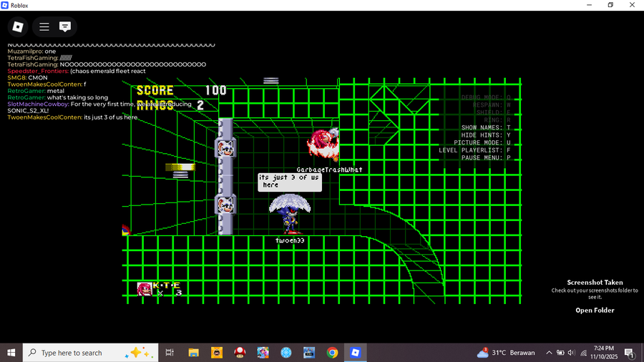
Task: Expand the hidden system tray icons chevron
Action: [549, 353]
